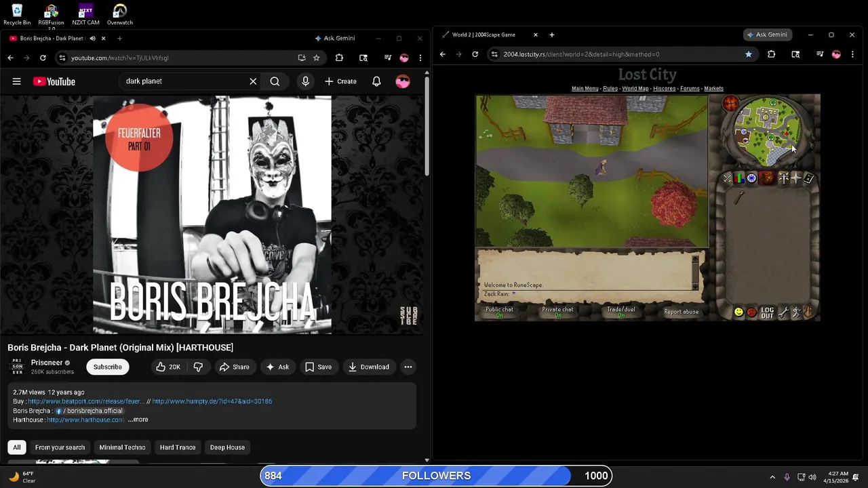
Task: Open the friends list smiley tab
Action: 738,312
